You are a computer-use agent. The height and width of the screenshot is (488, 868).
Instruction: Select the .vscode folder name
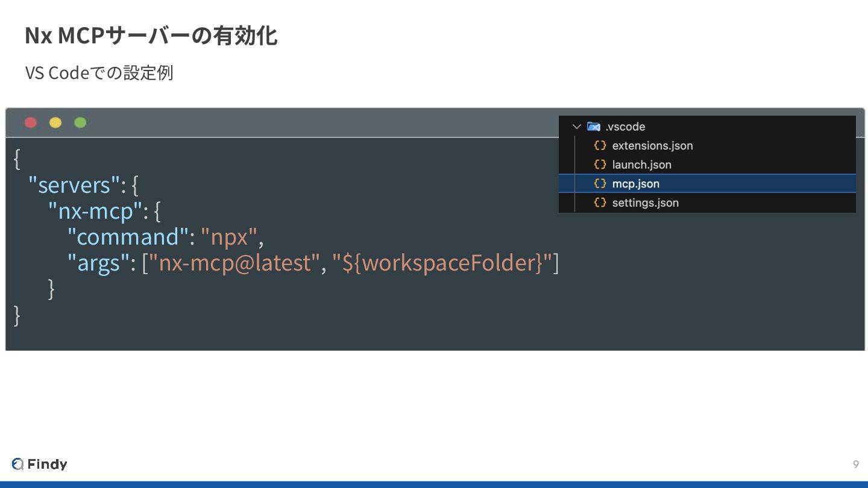coord(625,127)
